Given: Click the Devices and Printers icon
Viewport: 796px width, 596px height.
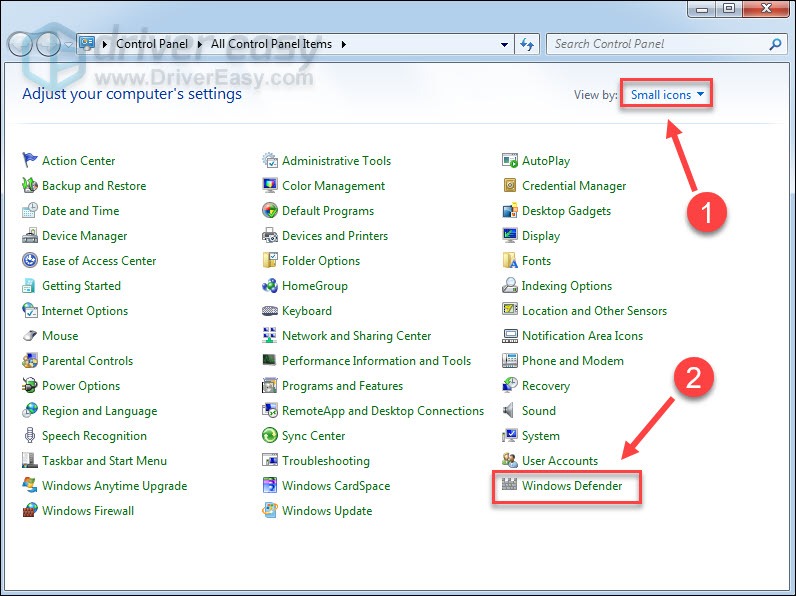Looking at the screenshot, I should coord(270,236).
